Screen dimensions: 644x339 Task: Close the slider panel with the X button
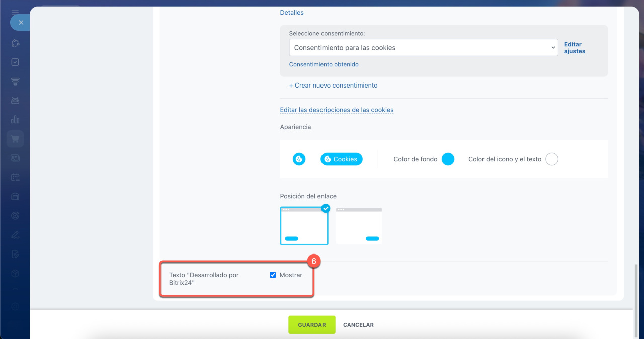[20, 23]
